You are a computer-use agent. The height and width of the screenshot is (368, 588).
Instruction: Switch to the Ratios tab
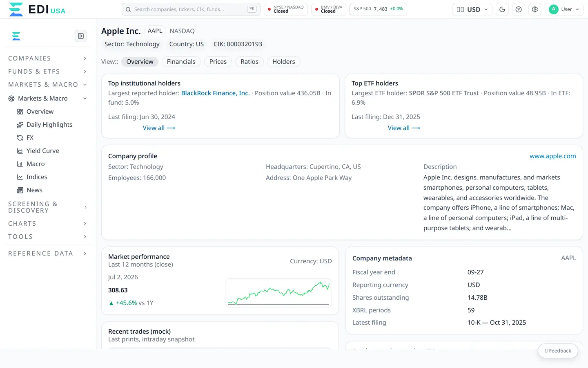(x=249, y=62)
